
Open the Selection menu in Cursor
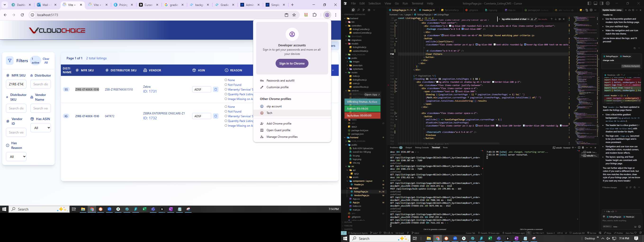(x=375, y=4)
